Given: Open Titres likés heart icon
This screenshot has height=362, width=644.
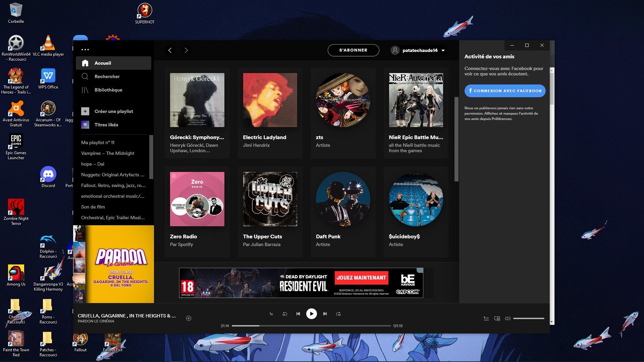Looking at the screenshot, I should point(85,125).
